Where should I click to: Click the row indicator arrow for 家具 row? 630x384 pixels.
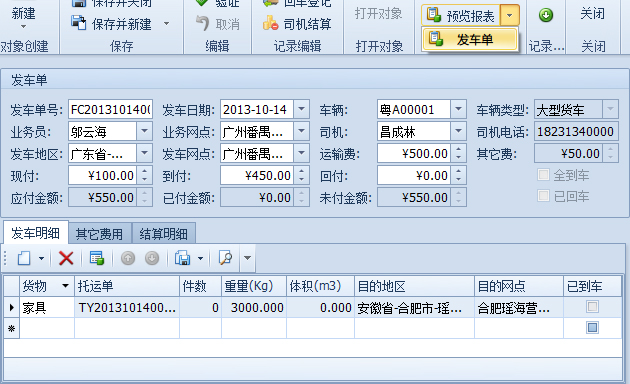(x=12, y=308)
